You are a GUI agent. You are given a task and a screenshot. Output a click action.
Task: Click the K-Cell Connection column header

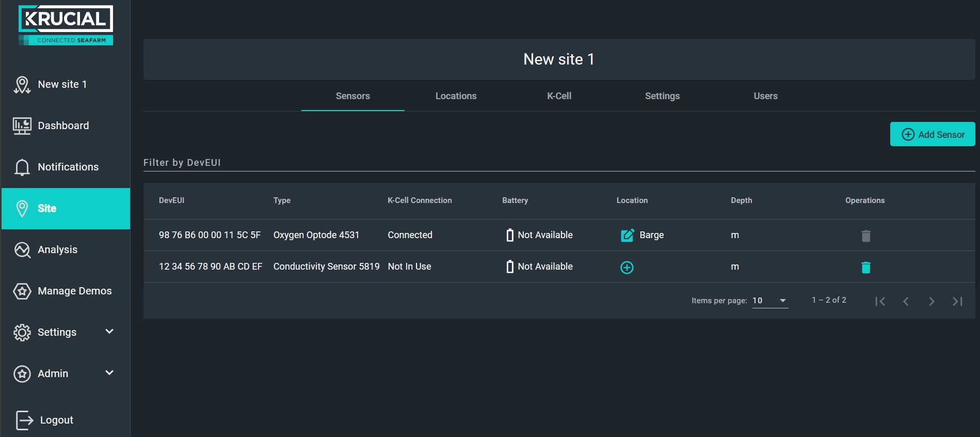[x=420, y=200]
